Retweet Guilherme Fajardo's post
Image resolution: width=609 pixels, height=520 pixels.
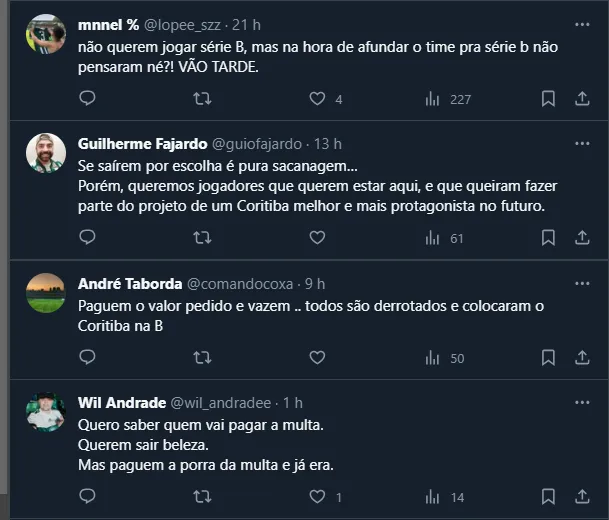pyautogui.click(x=201, y=237)
